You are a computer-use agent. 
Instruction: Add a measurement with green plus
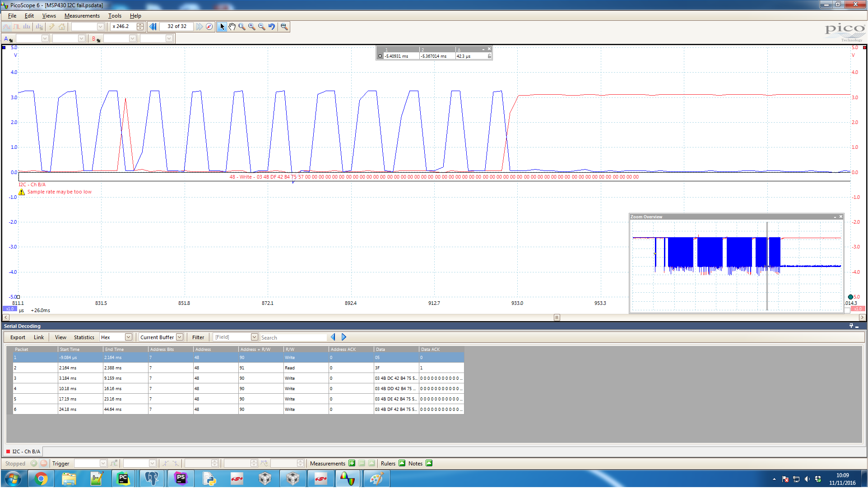[352, 463]
